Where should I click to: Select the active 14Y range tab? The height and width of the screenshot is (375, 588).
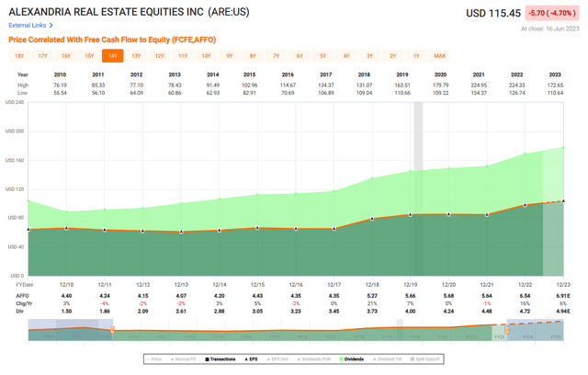point(112,56)
